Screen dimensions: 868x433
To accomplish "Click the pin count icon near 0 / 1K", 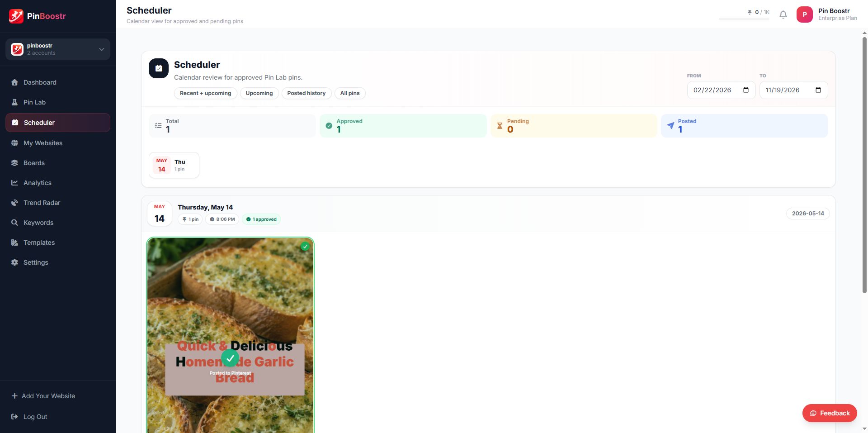I will (750, 12).
